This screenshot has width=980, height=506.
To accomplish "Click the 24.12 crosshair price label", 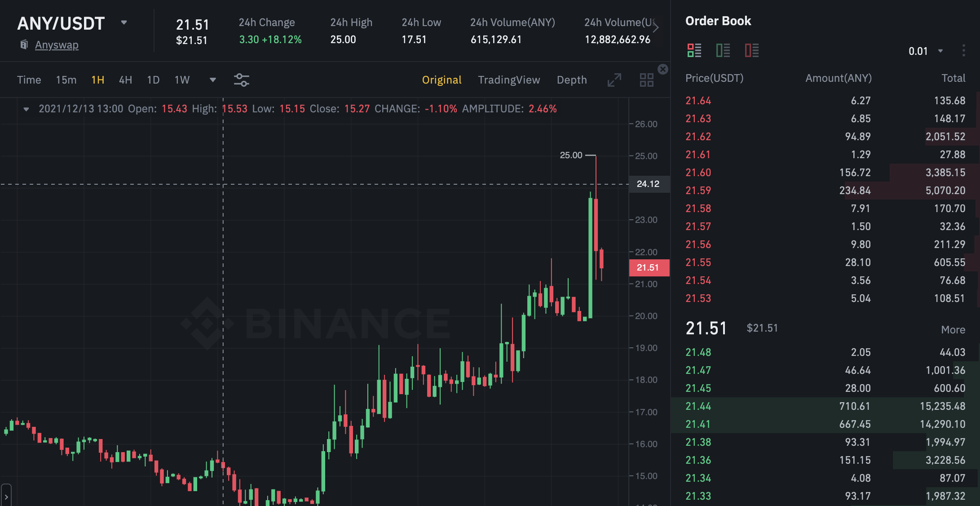I will pyautogui.click(x=649, y=184).
